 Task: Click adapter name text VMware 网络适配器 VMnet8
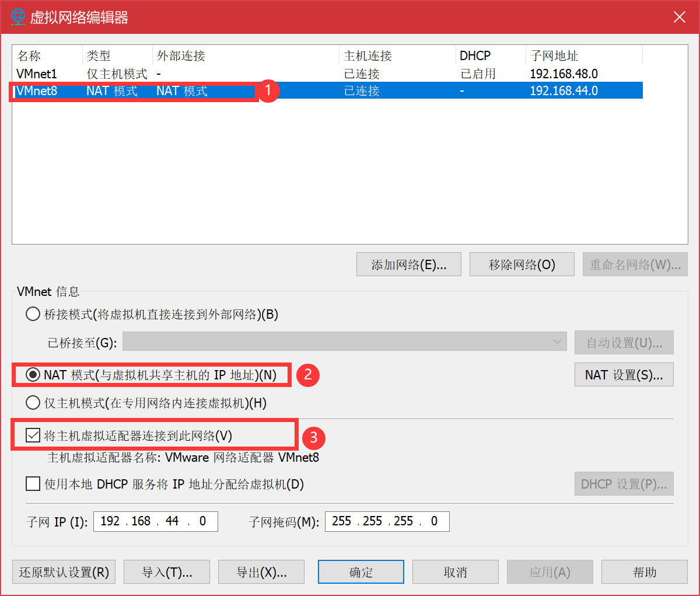pyautogui.click(x=242, y=457)
